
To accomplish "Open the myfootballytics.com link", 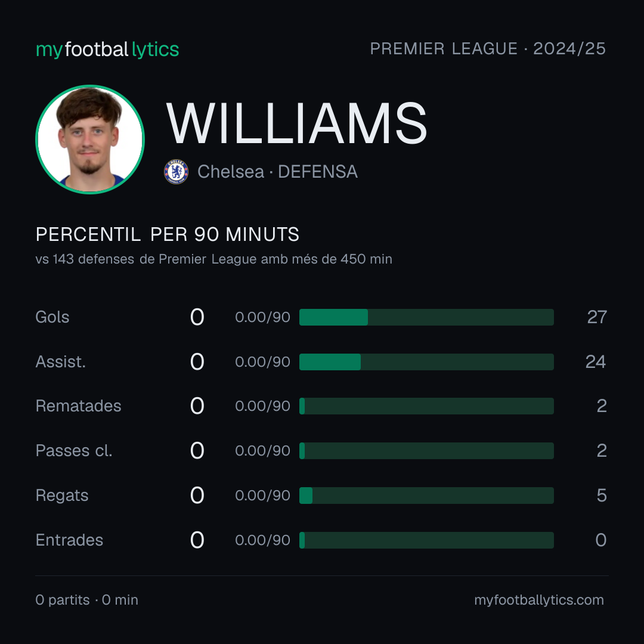I will click(x=539, y=600).
